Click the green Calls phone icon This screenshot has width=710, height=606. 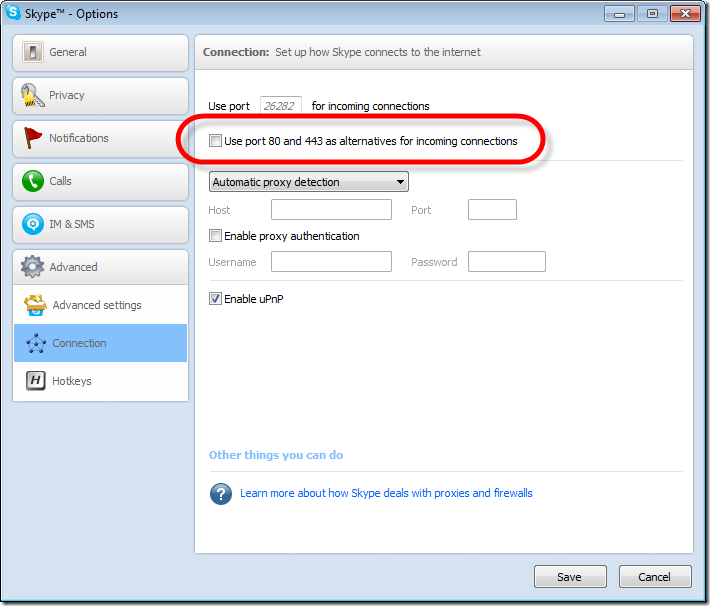pos(33,181)
